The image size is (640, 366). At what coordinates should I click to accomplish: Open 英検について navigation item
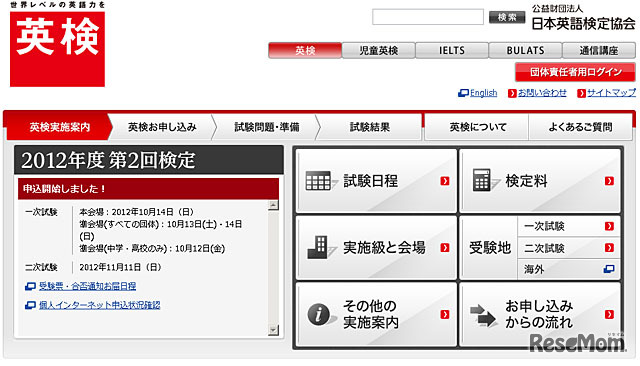[x=478, y=127]
